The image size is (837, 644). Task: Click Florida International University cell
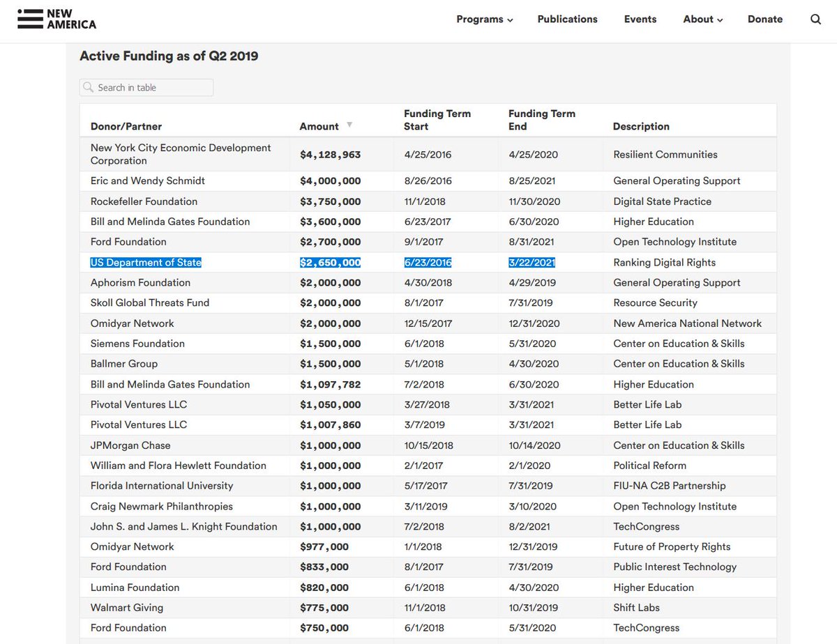[x=162, y=486]
